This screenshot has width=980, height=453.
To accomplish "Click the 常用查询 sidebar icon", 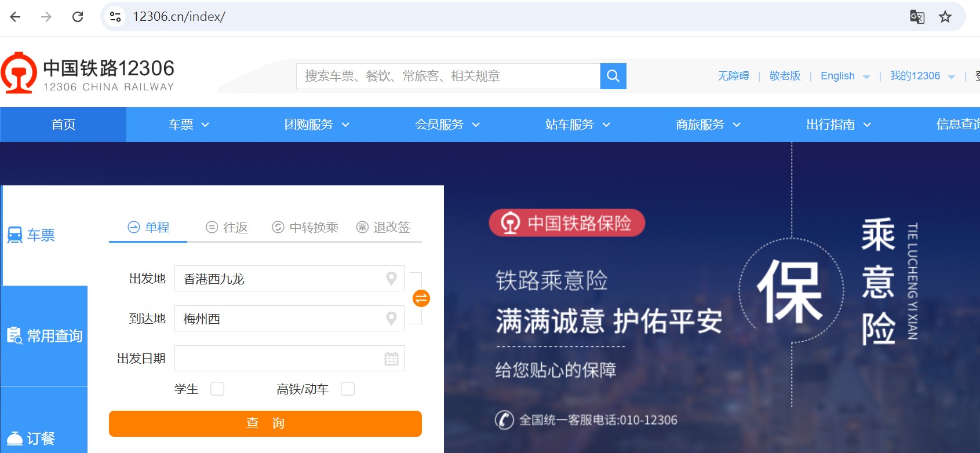I will pos(14,335).
